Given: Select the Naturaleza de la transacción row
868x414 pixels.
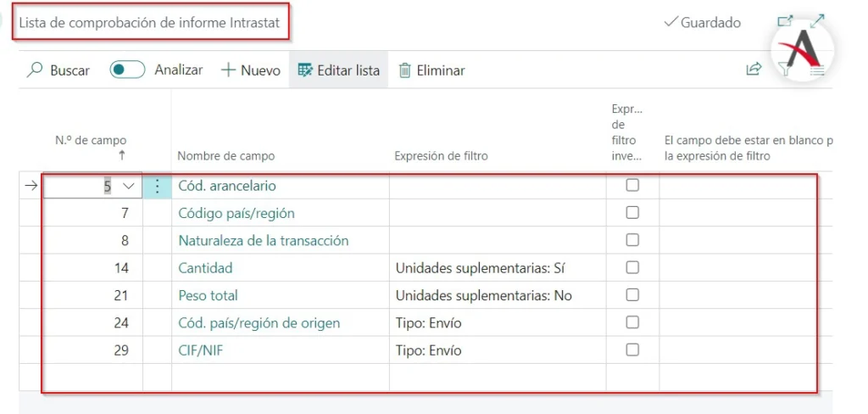Looking at the screenshot, I should (263, 241).
